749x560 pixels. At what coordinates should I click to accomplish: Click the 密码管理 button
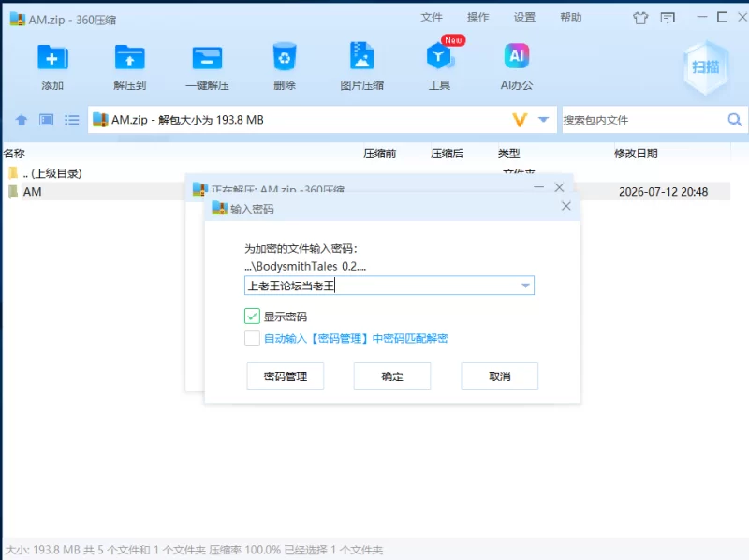click(x=286, y=376)
